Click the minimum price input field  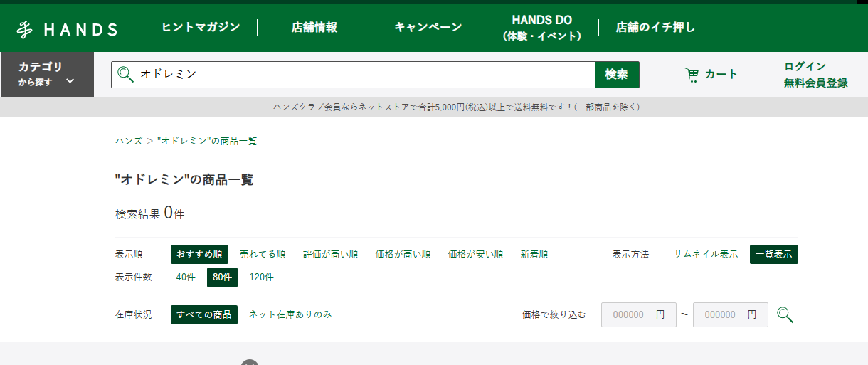click(639, 314)
